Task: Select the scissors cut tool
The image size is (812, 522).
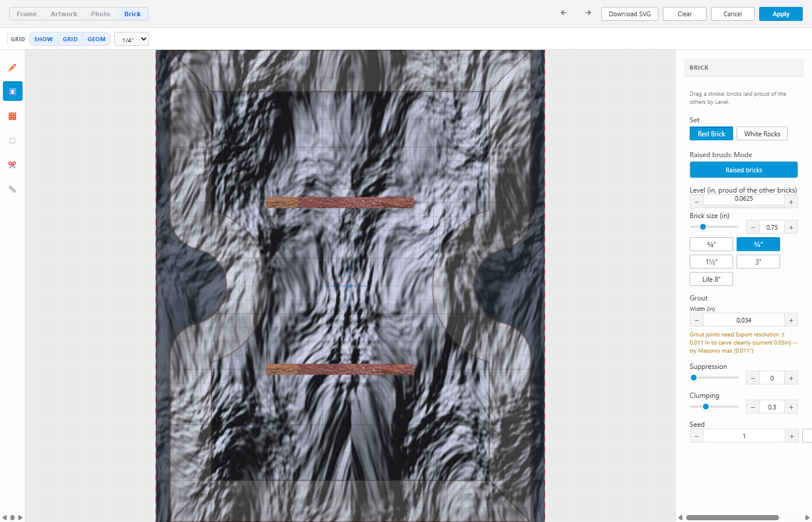Action: click(x=12, y=165)
